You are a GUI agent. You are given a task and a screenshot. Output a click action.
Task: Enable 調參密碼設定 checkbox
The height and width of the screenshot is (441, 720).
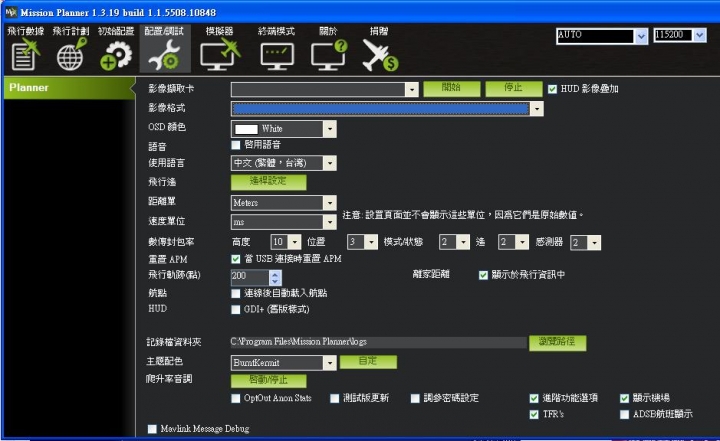pos(415,398)
